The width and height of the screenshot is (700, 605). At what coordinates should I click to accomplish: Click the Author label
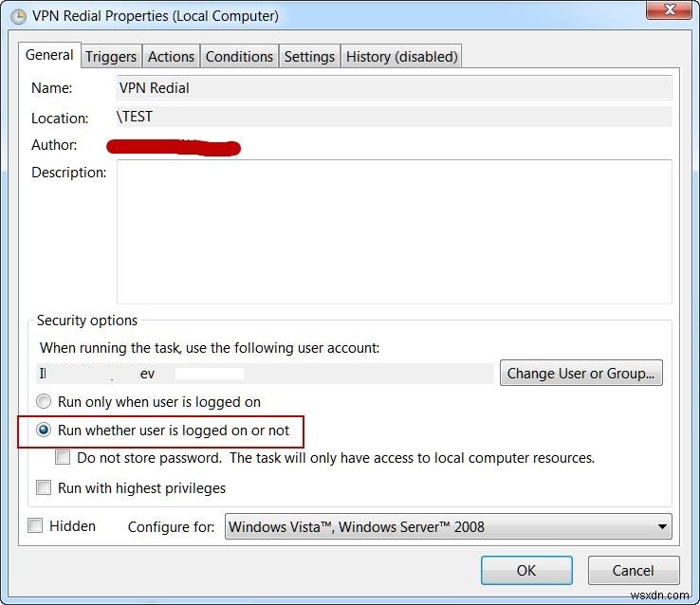pos(54,145)
